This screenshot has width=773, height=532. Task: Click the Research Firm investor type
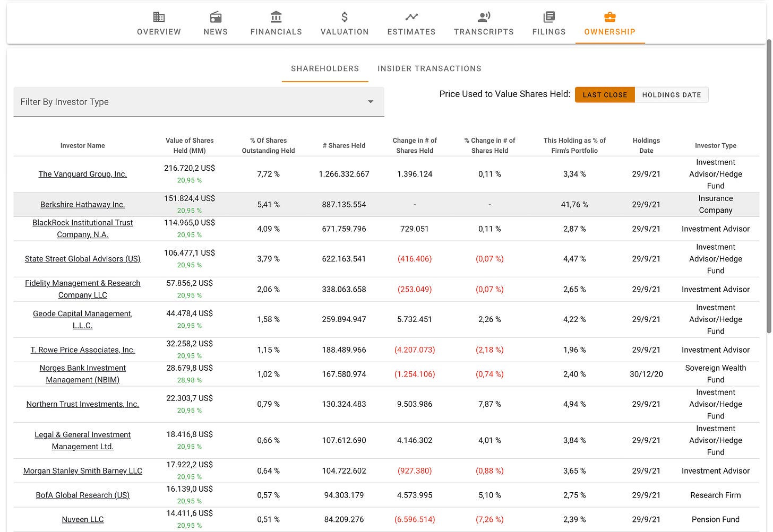[716, 495]
